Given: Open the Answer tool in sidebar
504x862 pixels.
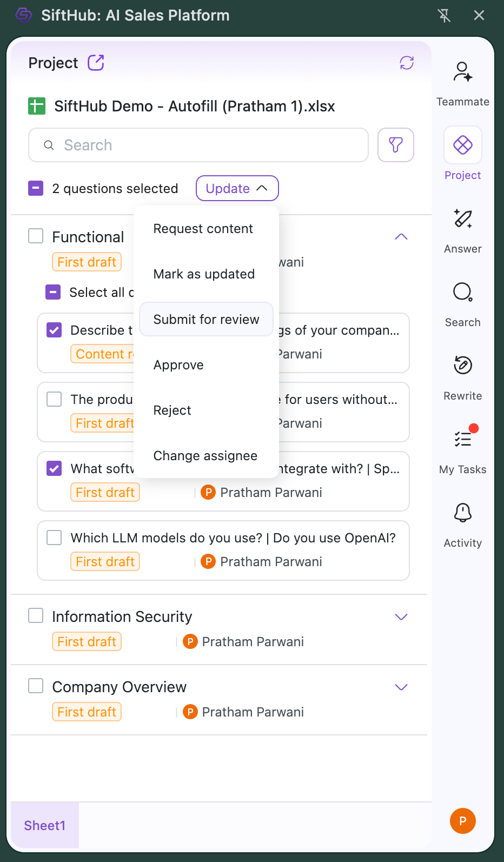Looking at the screenshot, I should pyautogui.click(x=462, y=220).
